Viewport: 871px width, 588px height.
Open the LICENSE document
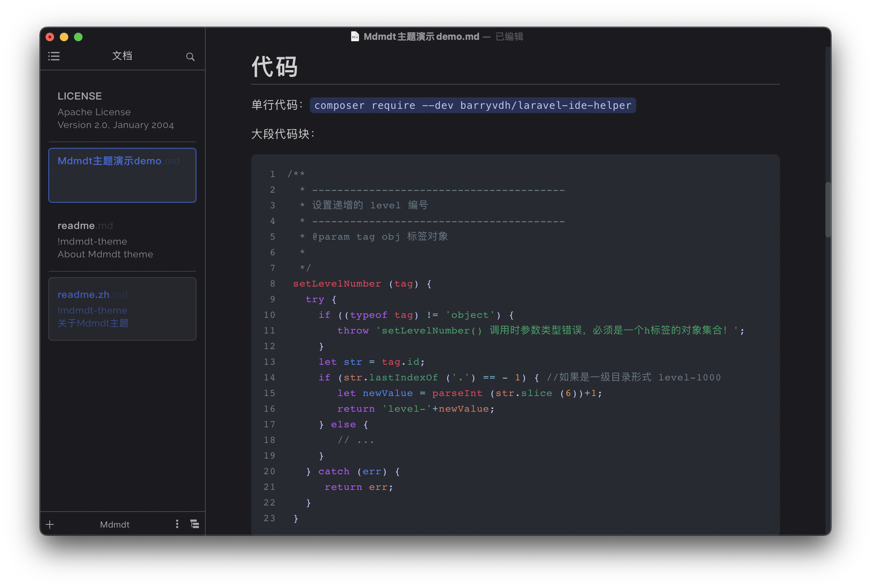coord(122,110)
